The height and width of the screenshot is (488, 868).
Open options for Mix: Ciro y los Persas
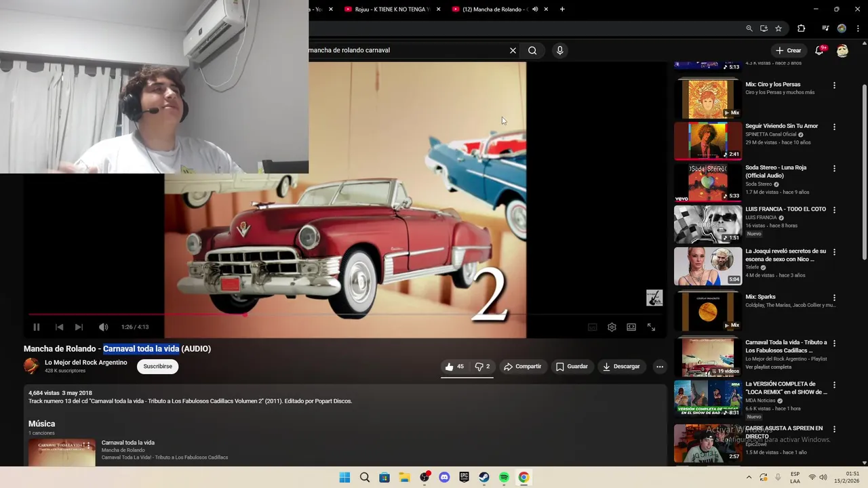coord(834,85)
